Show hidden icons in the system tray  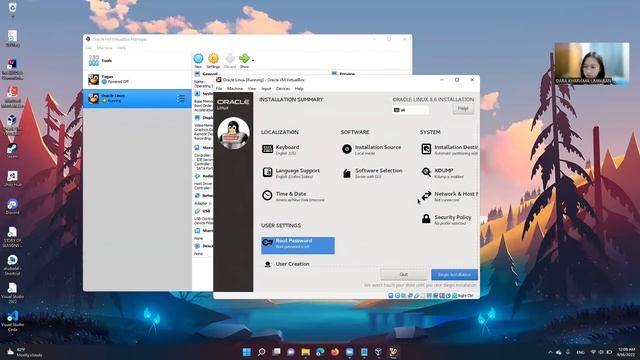pos(550,352)
